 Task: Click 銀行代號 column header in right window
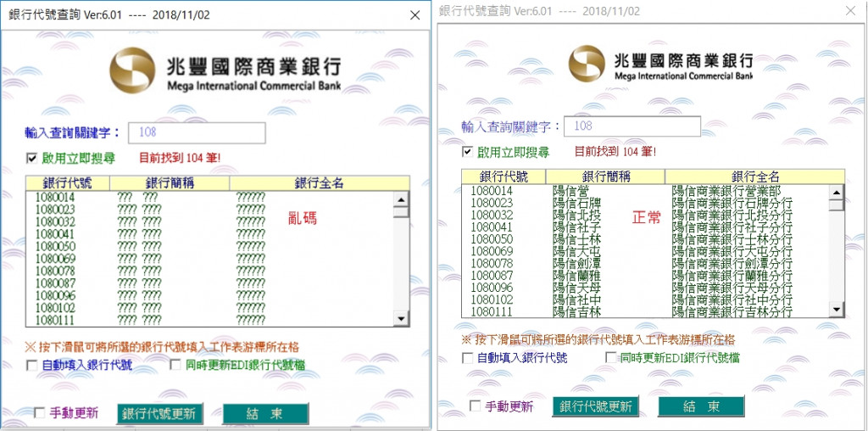[x=504, y=176]
